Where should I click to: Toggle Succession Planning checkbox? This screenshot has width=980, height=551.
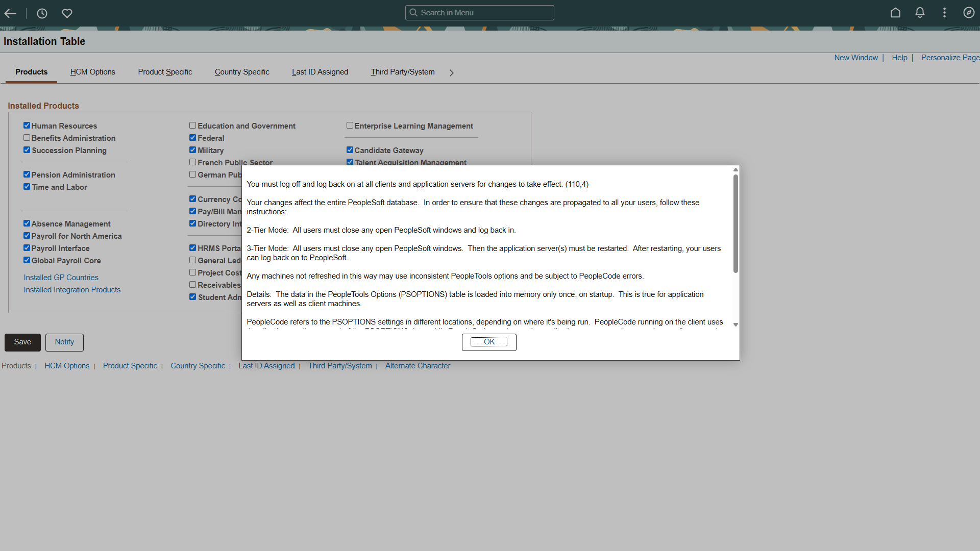click(x=27, y=150)
